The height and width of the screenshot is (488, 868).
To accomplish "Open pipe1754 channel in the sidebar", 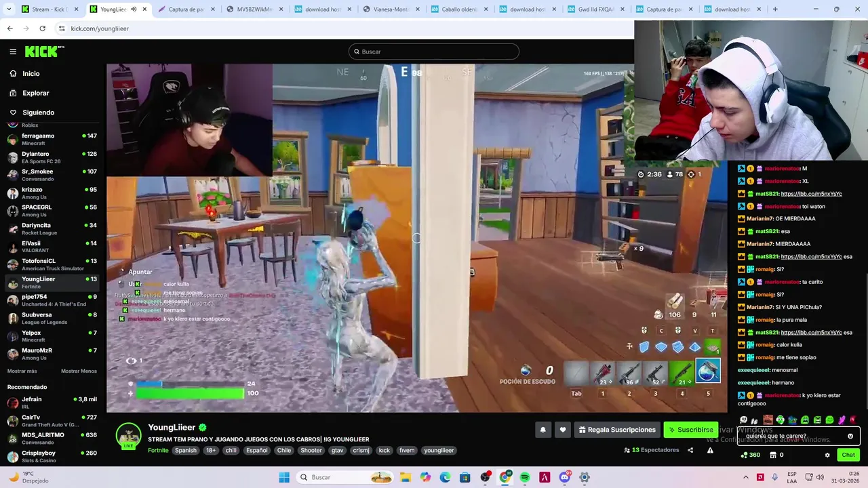I will [52, 300].
